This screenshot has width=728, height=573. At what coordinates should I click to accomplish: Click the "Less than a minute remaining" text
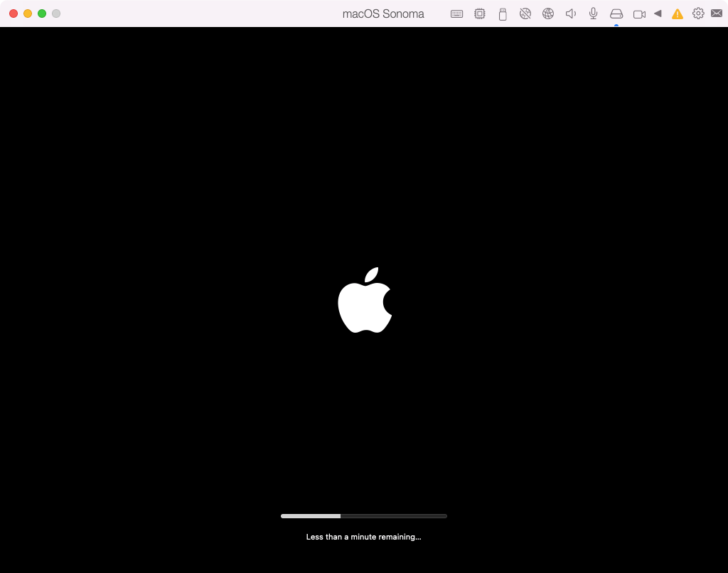click(363, 537)
